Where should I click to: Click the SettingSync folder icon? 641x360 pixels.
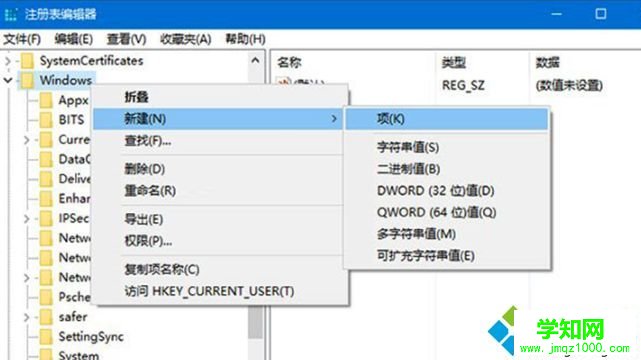pyautogui.click(x=46, y=337)
